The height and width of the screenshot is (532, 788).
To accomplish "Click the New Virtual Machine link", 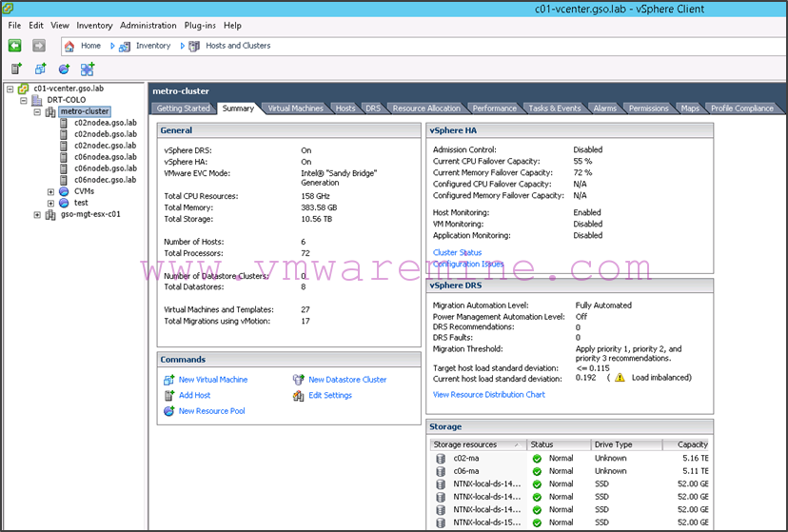I will pos(213,380).
